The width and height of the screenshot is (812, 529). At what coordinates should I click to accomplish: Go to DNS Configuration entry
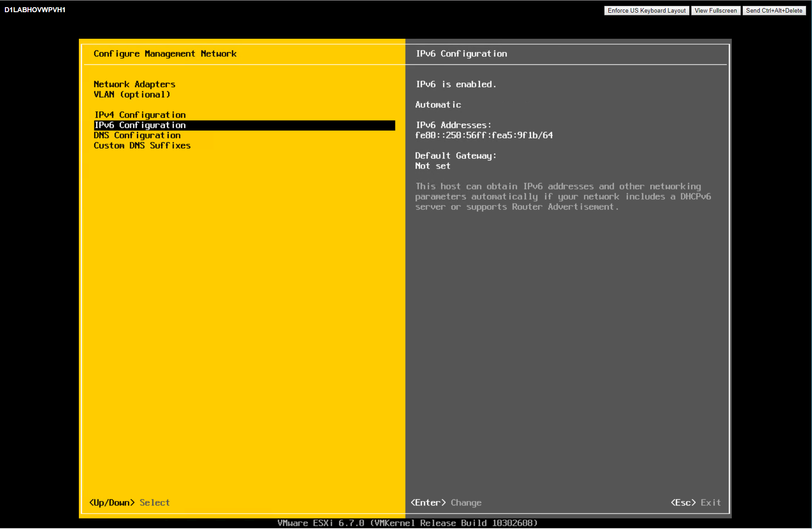pyautogui.click(x=137, y=135)
